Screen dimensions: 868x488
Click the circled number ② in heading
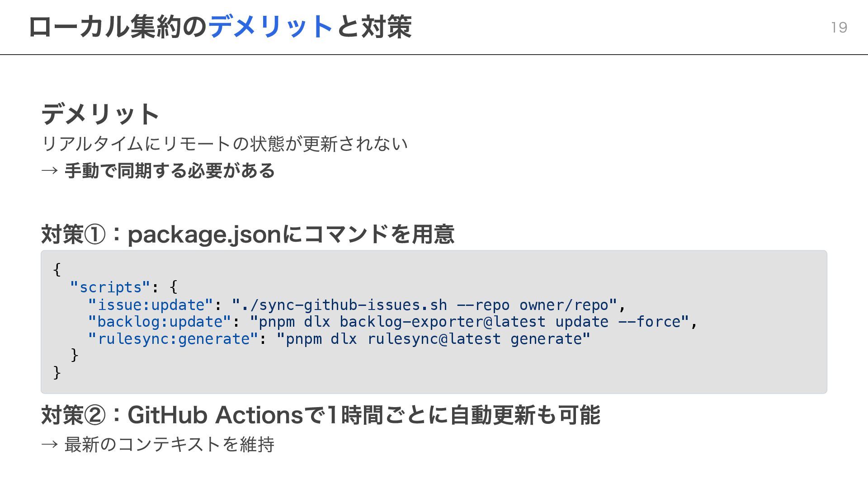click(95, 415)
